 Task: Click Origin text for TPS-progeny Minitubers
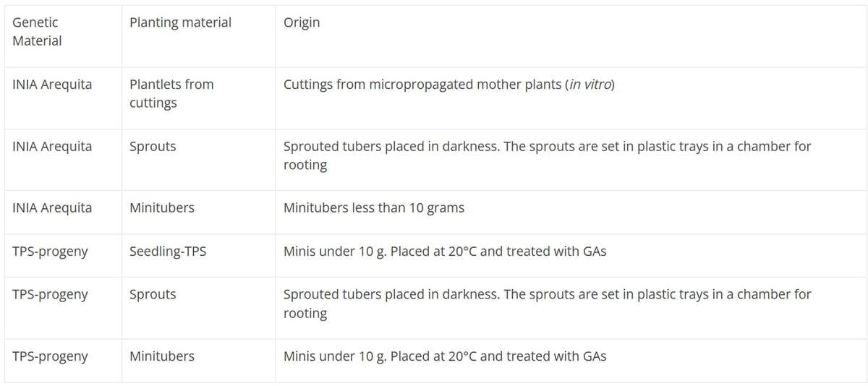444,356
